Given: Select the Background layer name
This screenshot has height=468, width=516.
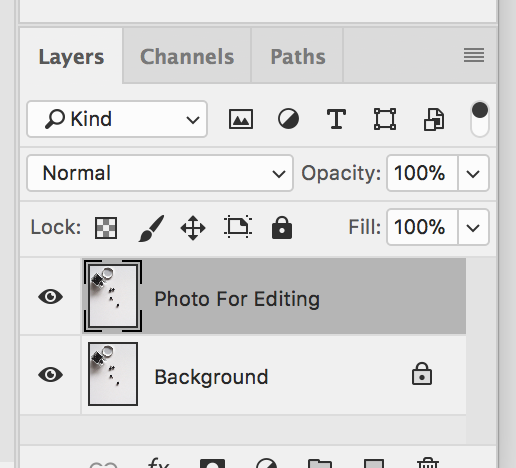Looking at the screenshot, I should coord(211,377).
